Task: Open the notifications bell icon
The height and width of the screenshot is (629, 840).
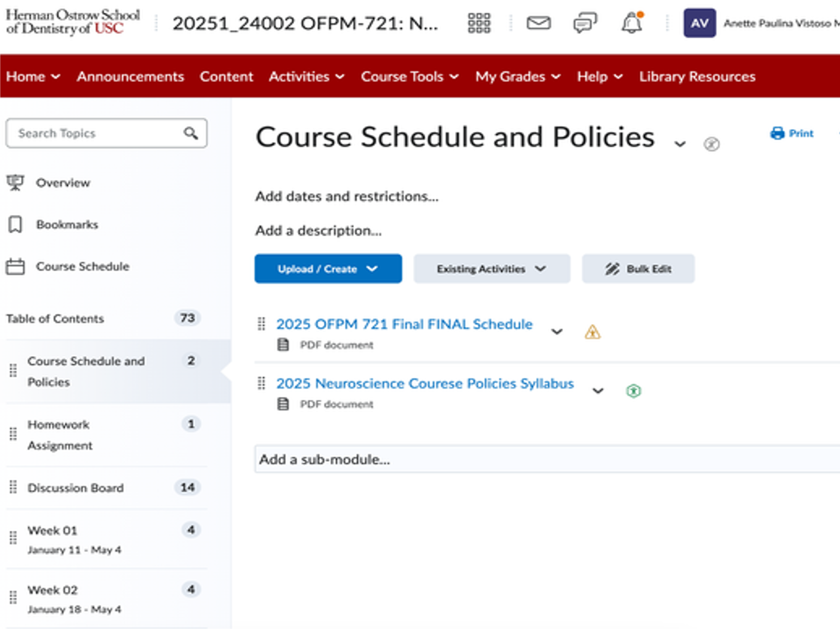Action: [x=632, y=23]
